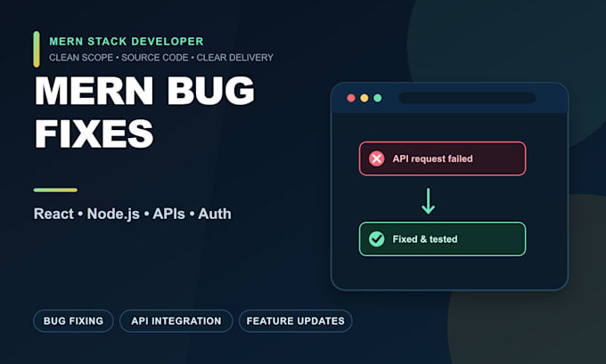Image resolution: width=606 pixels, height=364 pixels.
Task: Click the 'Fixed & tested' status box
Action: (x=443, y=239)
